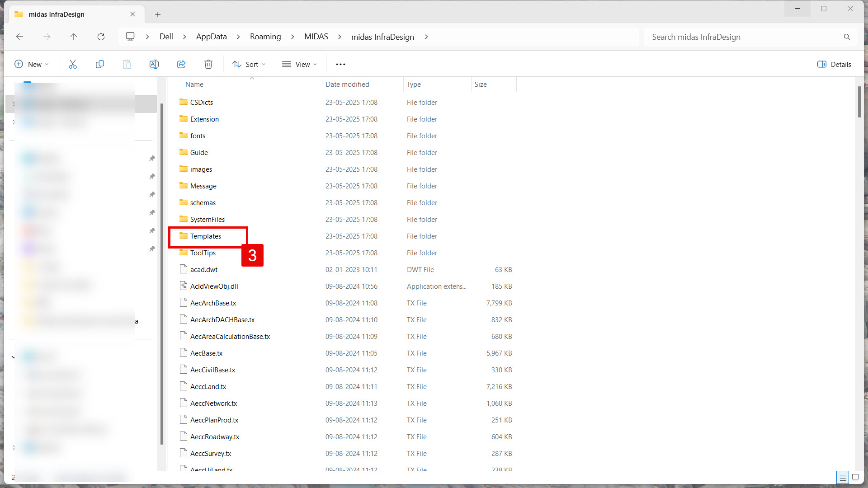Screen dimensions: 868x488
Task: Click the This PC monitor icon in address bar
Action: click(x=130, y=37)
